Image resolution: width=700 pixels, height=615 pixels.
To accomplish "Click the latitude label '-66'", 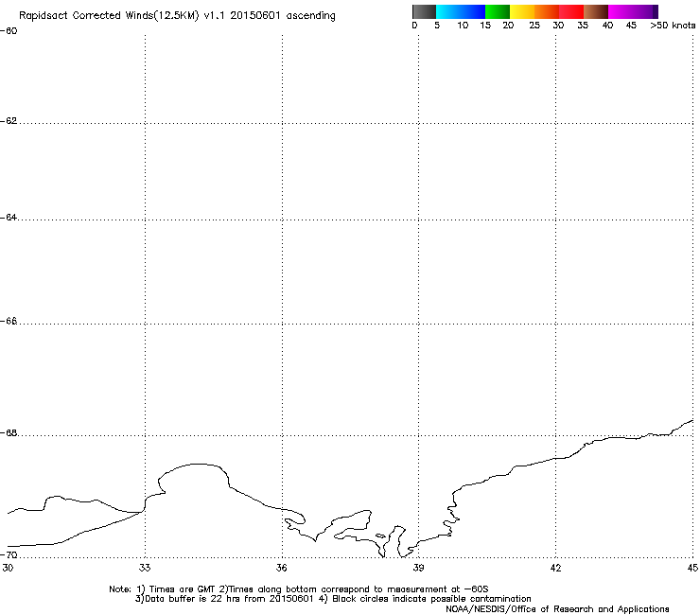I will click(x=9, y=321).
